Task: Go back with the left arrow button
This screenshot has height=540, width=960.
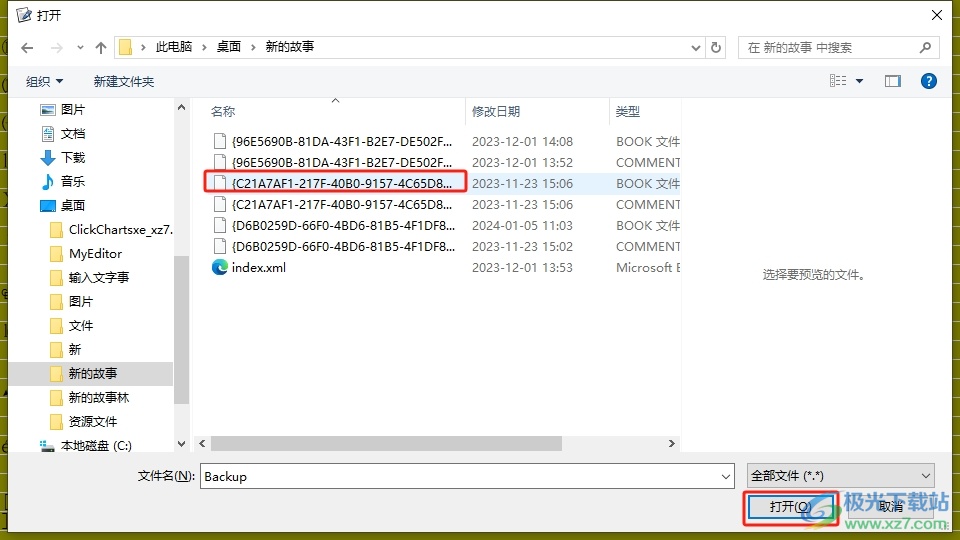Action: pyautogui.click(x=27, y=48)
